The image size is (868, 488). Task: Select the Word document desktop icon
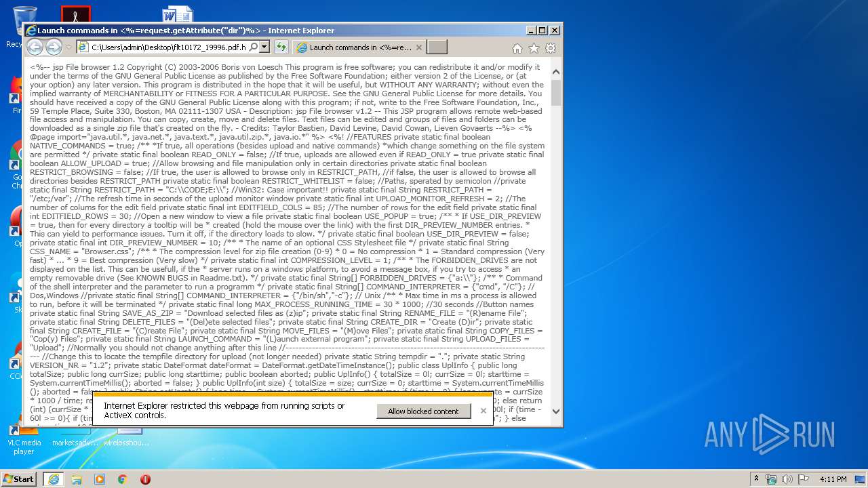(178, 14)
